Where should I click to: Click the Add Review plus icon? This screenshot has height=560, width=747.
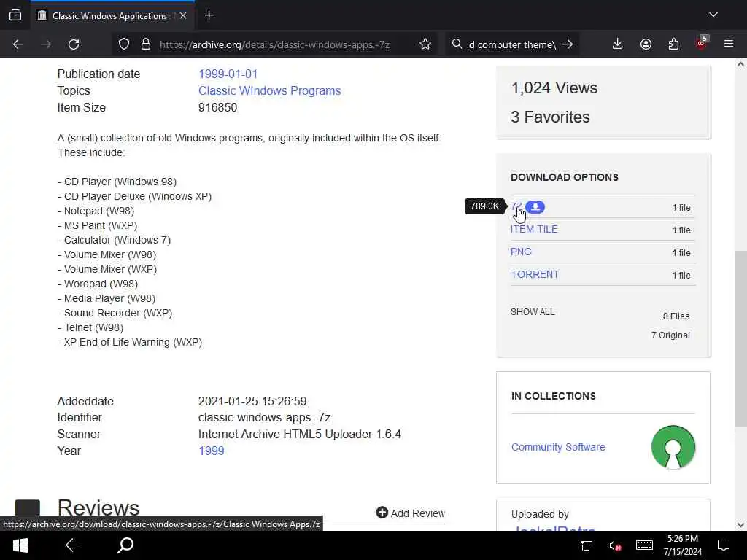(382, 513)
